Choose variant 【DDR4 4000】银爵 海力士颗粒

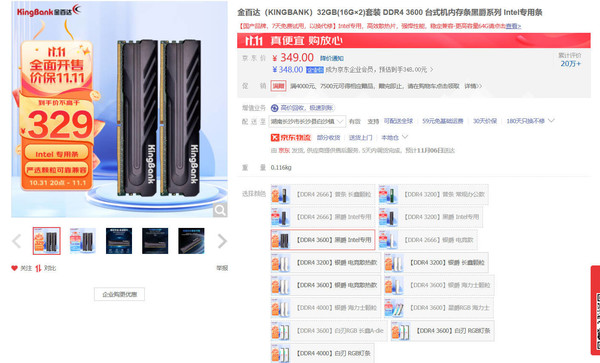click(326, 308)
